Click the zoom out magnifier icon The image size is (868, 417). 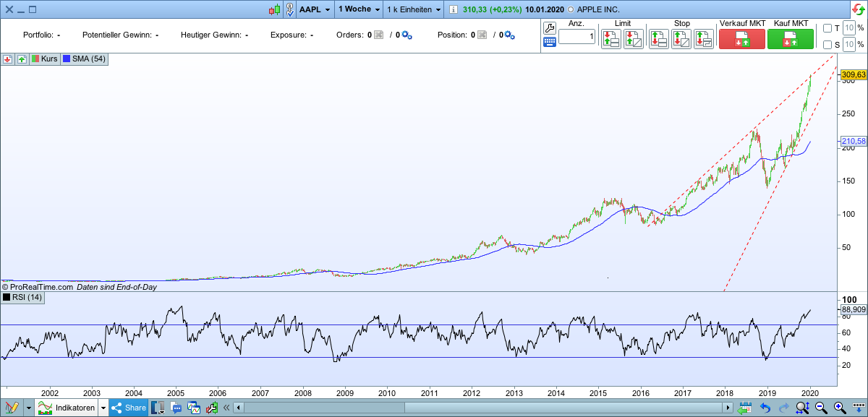pyautogui.click(x=821, y=408)
